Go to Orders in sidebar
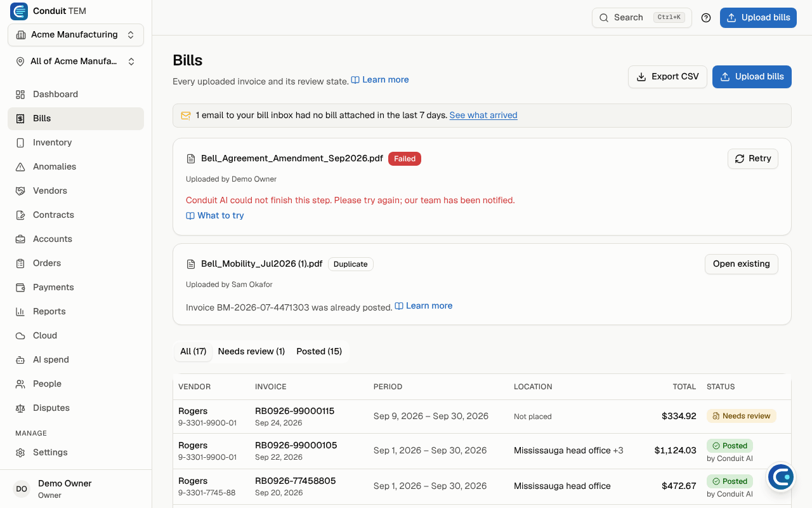 tap(75, 263)
